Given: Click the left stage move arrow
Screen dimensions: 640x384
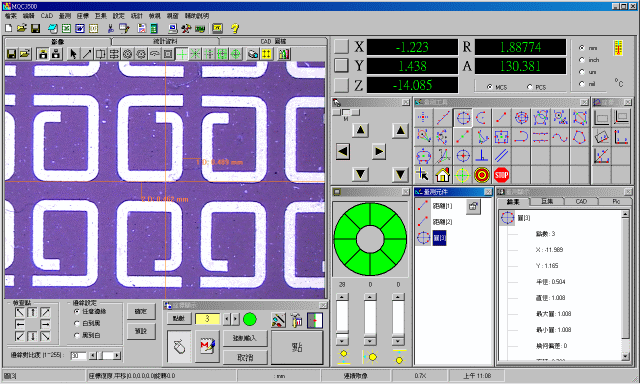Looking at the screenshot, I should pyautogui.click(x=343, y=152).
